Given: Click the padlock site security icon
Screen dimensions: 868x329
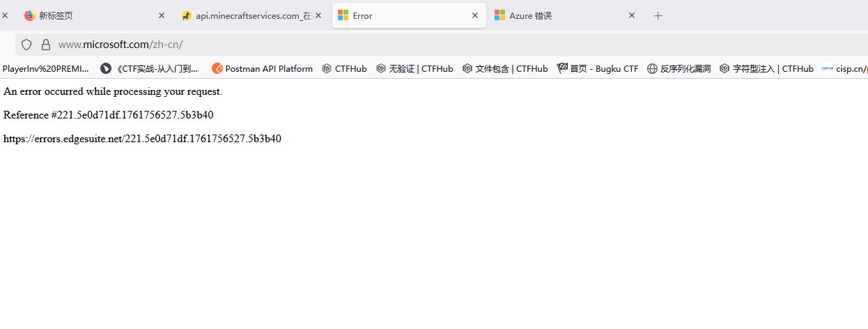Looking at the screenshot, I should point(46,45).
